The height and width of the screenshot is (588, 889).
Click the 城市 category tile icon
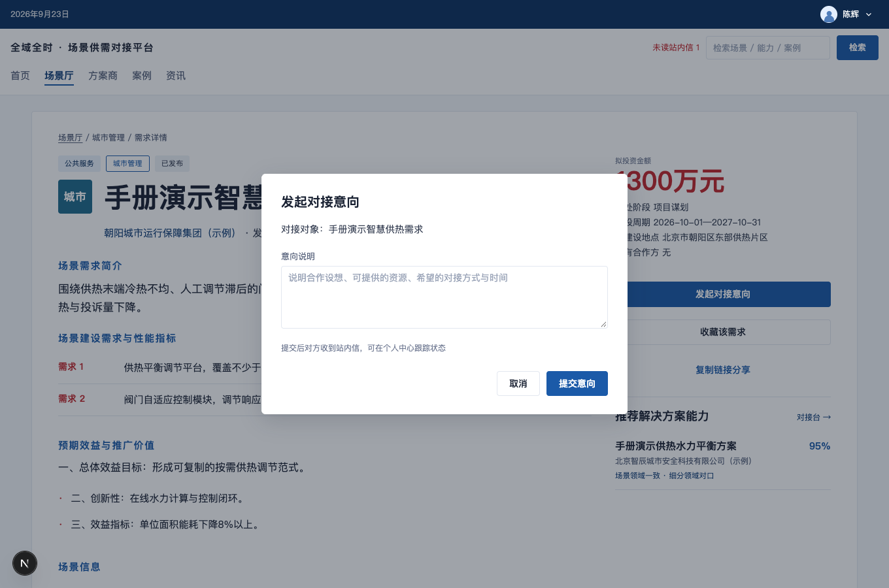pyautogui.click(x=75, y=197)
